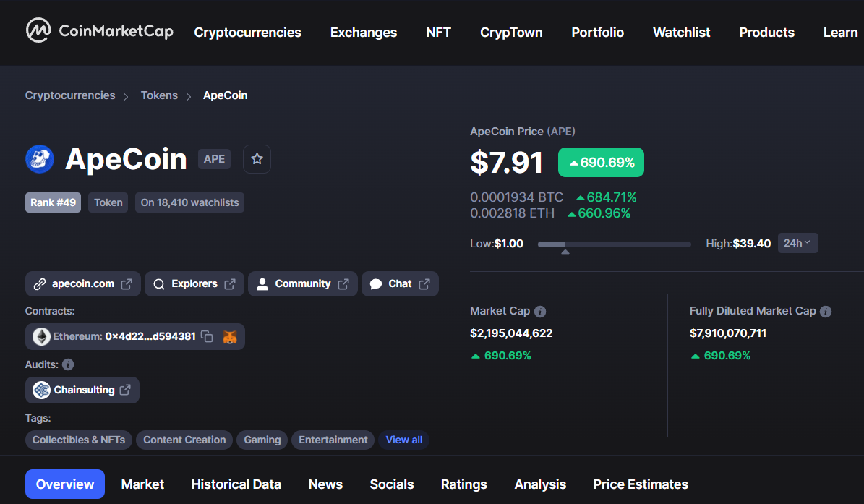Click the magnifier icon in Explorers
The image size is (864, 504).
[x=159, y=284]
